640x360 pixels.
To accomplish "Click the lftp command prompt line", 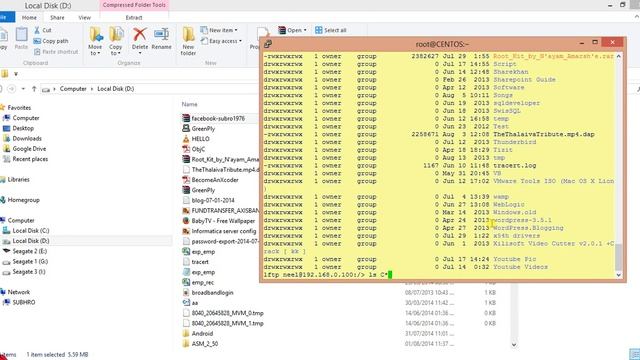I will (327, 275).
